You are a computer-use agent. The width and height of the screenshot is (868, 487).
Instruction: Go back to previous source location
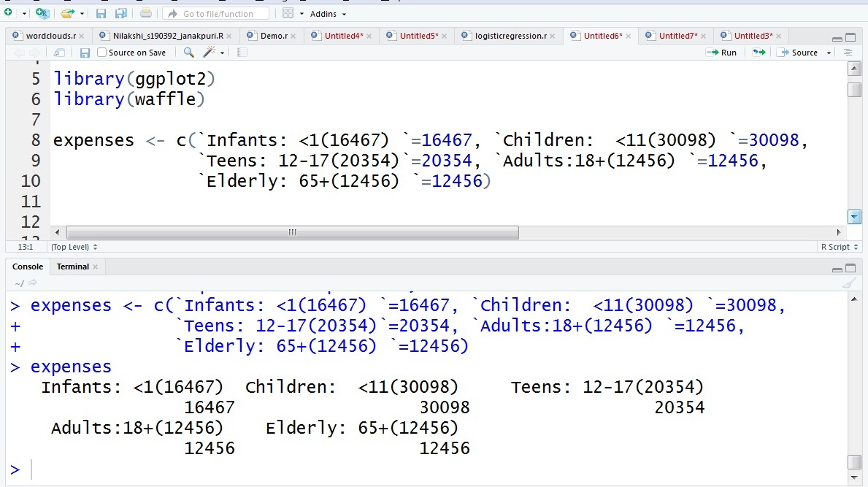pos(19,53)
